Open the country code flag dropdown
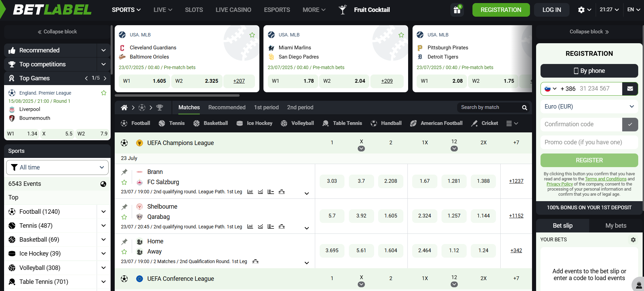 550,89
